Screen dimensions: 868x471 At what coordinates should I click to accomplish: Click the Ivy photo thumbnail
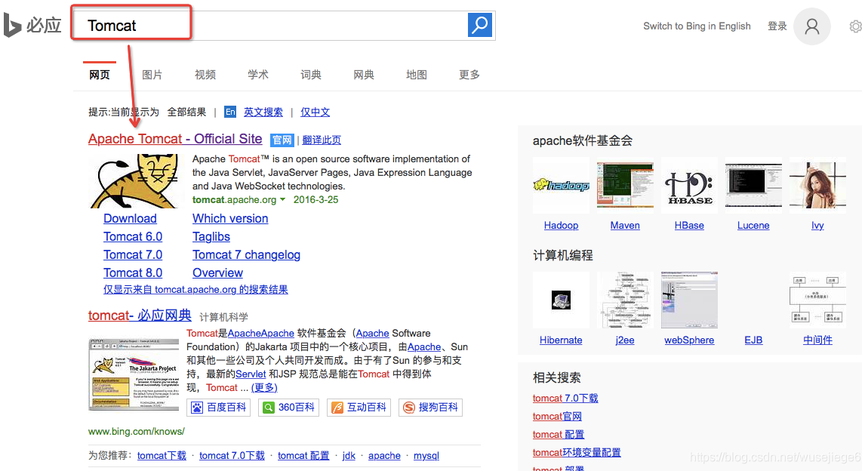[817, 186]
